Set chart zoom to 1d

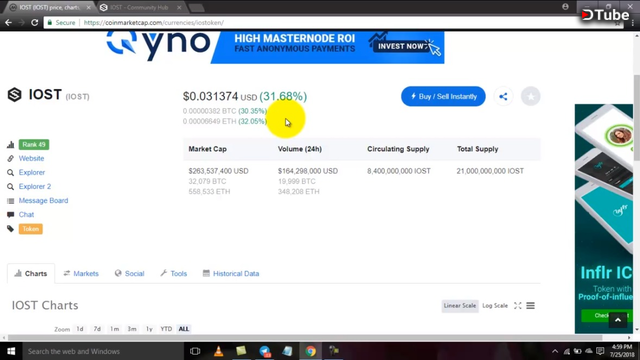[80, 329]
